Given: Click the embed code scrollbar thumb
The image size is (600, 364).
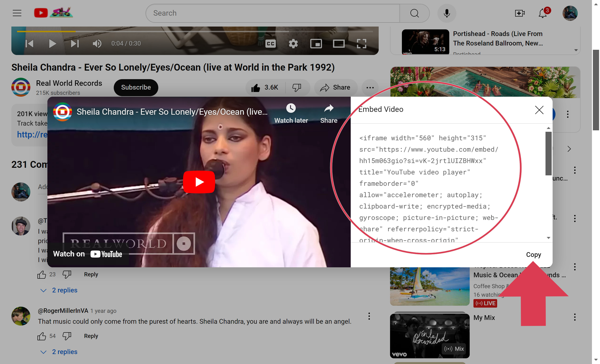Looking at the screenshot, I should coord(548,153).
